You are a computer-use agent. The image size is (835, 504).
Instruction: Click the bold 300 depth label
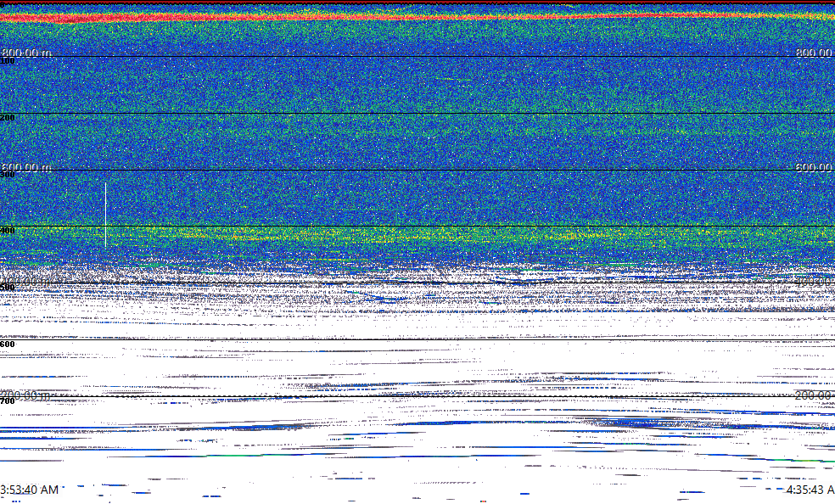[x=8, y=175]
